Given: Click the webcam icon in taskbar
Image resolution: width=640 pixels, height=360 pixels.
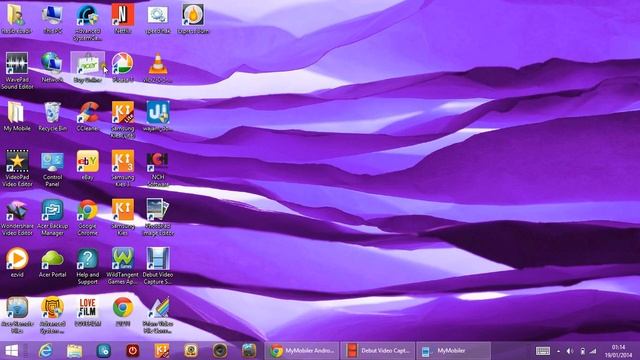Looking at the screenshot, I should [191, 351].
